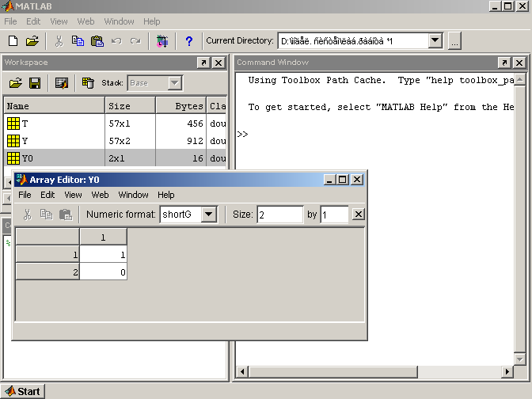The width and height of the screenshot is (532, 399).
Task: Click the Current Directory path field
Action: [353, 41]
